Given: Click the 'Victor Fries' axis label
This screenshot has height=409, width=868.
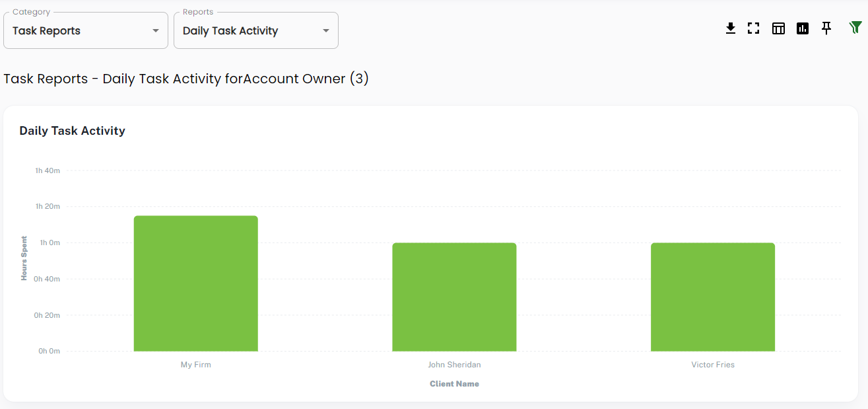Looking at the screenshot, I should [713, 365].
